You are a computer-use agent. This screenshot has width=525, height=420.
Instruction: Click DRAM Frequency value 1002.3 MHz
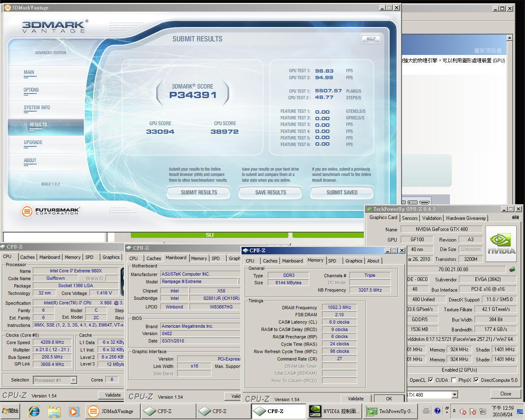[x=340, y=307]
